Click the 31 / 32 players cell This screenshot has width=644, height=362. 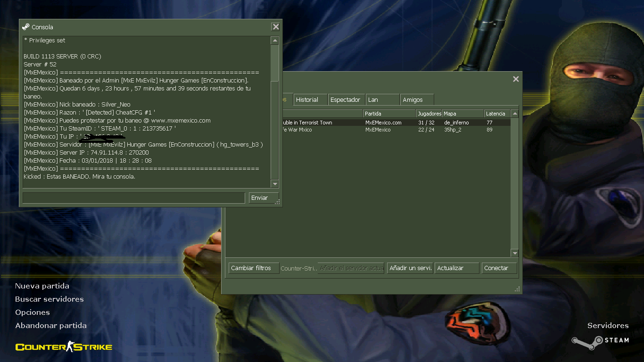(426, 123)
